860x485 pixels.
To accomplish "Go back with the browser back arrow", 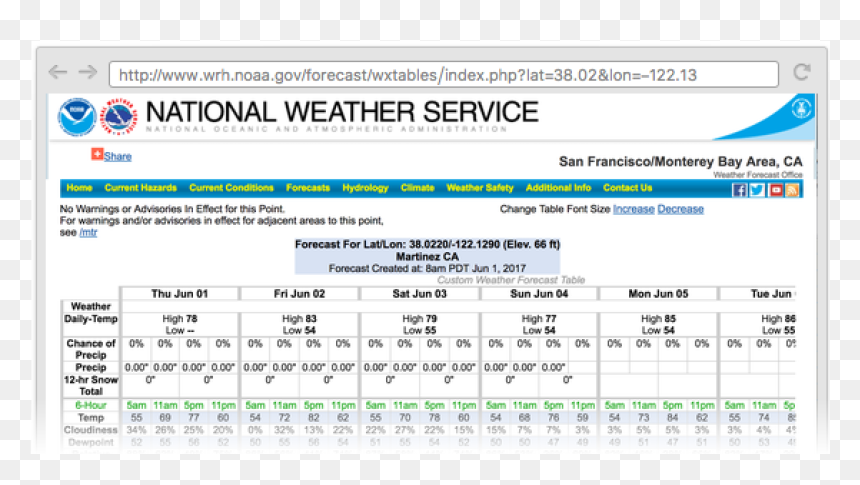I will 58,72.
